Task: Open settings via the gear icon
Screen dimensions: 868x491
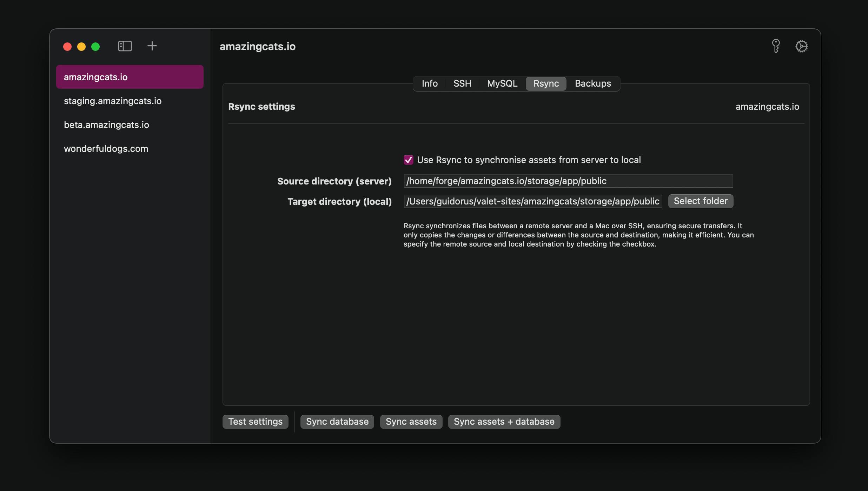Action: point(801,46)
